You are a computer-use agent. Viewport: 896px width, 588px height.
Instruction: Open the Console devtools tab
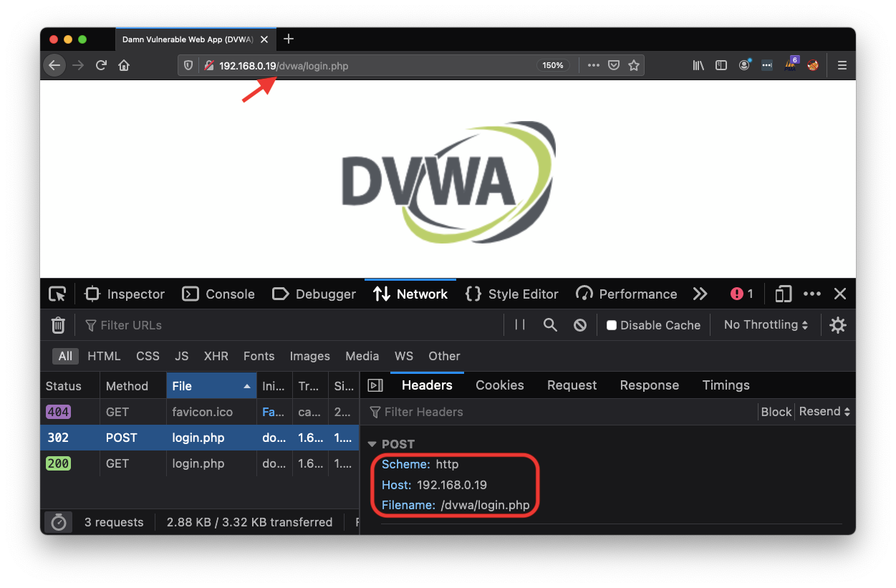[219, 294]
